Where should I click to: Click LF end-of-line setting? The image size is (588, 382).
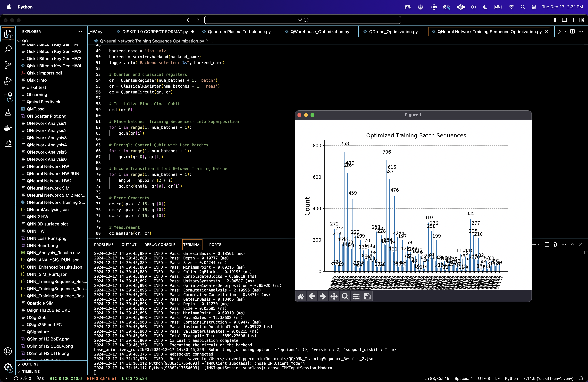pyautogui.click(x=497, y=379)
